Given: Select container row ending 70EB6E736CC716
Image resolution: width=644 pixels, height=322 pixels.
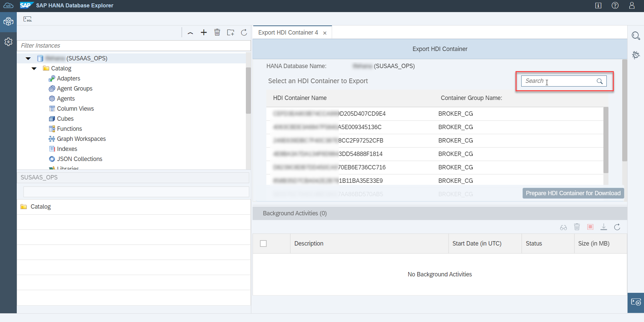Looking at the screenshot, I should pyautogui.click(x=435, y=167).
